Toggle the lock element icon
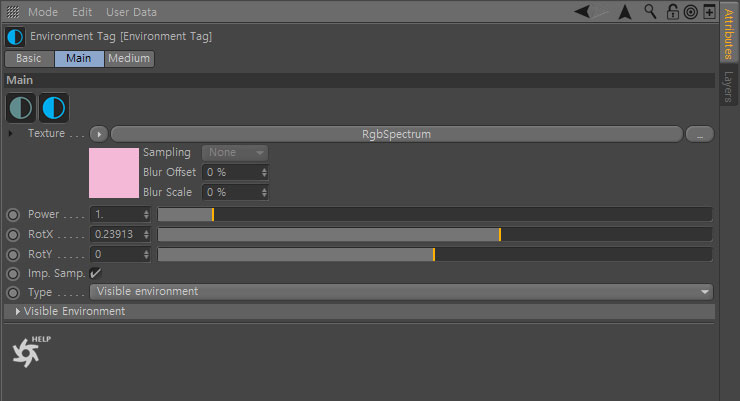This screenshot has width=740, height=401. click(673, 12)
